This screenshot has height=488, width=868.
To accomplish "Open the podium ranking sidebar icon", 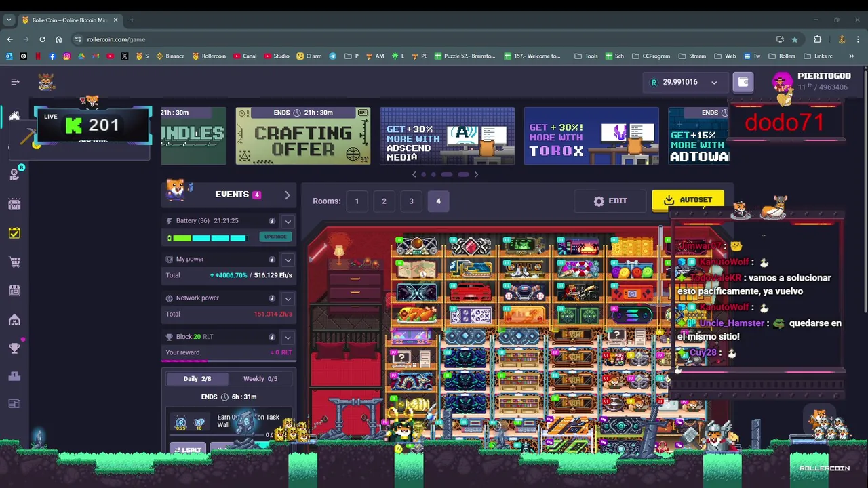I will [x=14, y=376].
